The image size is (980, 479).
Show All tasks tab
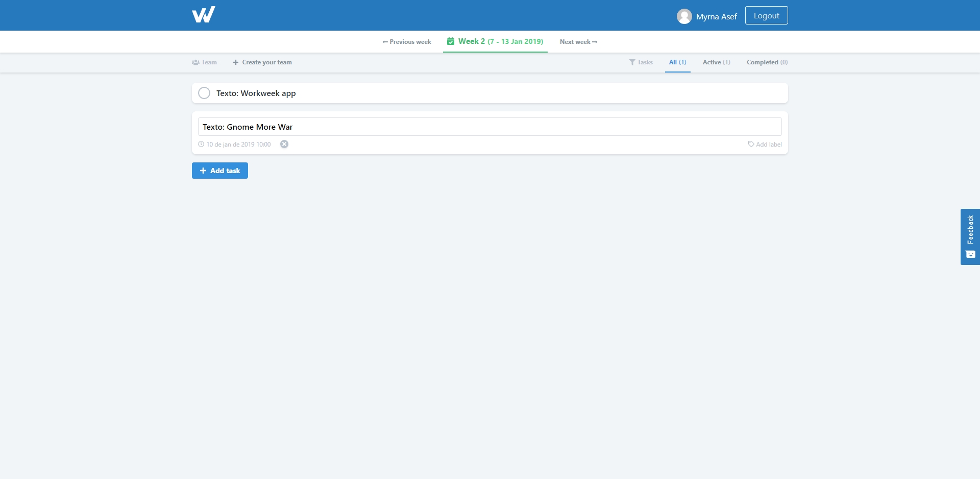point(677,62)
